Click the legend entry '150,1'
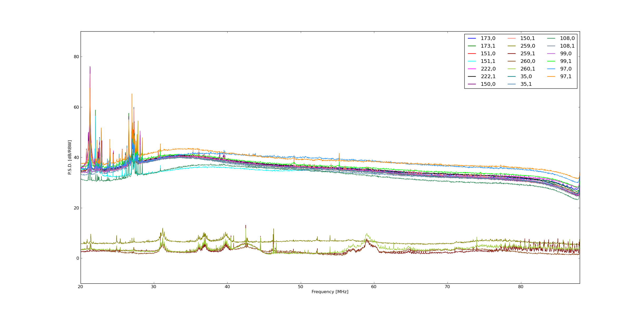 coord(521,38)
